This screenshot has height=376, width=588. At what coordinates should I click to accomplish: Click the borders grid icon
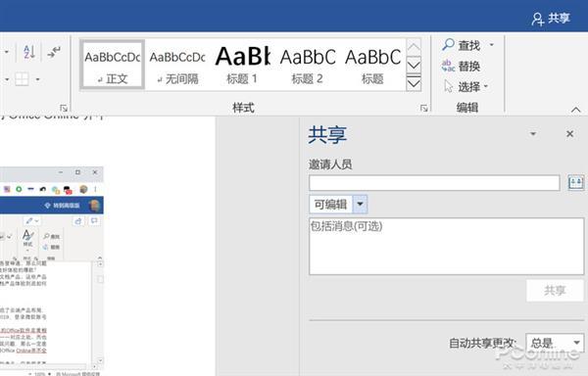[x=22, y=79]
